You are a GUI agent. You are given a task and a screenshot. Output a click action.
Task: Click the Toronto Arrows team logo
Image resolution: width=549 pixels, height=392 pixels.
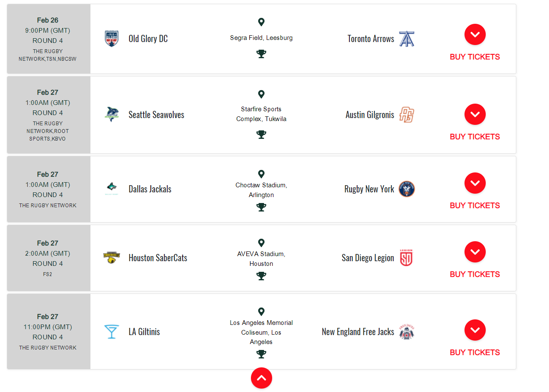[406, 39]
